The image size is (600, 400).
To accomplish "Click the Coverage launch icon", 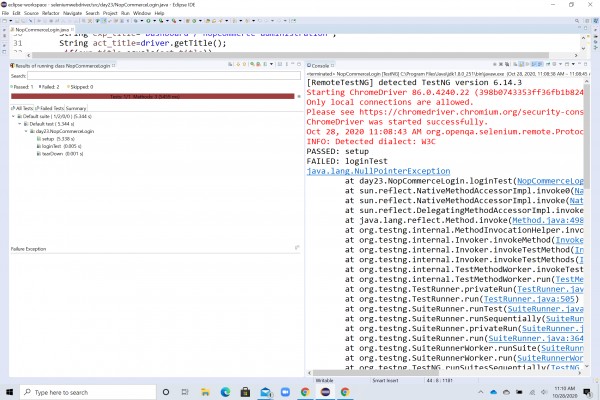I will (x=161, y=21).
